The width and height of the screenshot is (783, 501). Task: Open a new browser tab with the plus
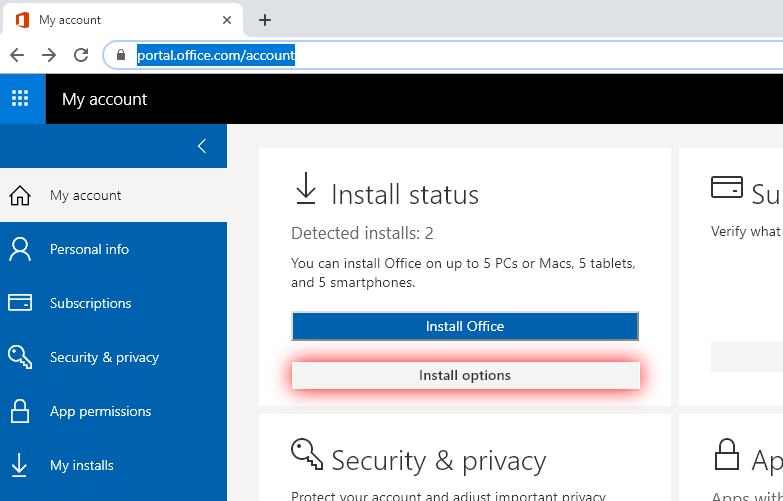tap(265, 20)
